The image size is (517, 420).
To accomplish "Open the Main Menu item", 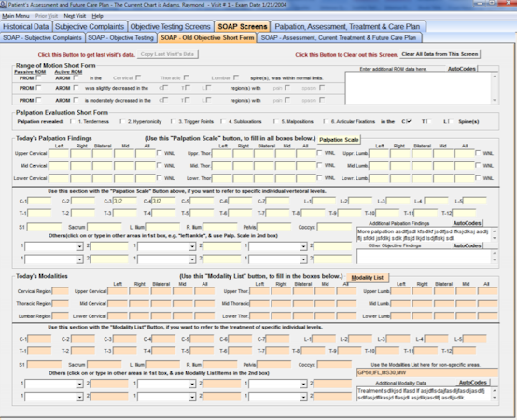I will 16,16.
